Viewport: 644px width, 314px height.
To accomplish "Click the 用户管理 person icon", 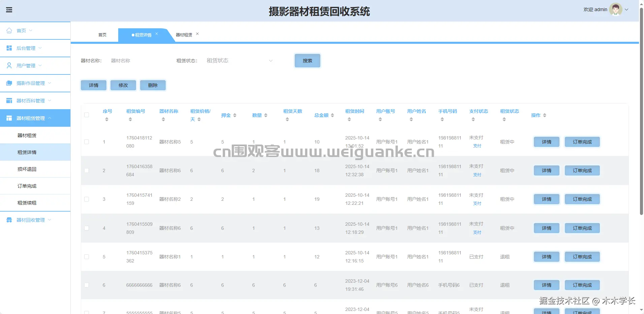I will (9, 66).
